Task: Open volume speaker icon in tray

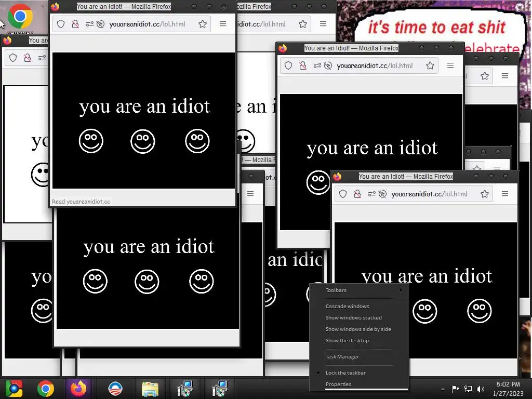Action: tap(481, 389)
